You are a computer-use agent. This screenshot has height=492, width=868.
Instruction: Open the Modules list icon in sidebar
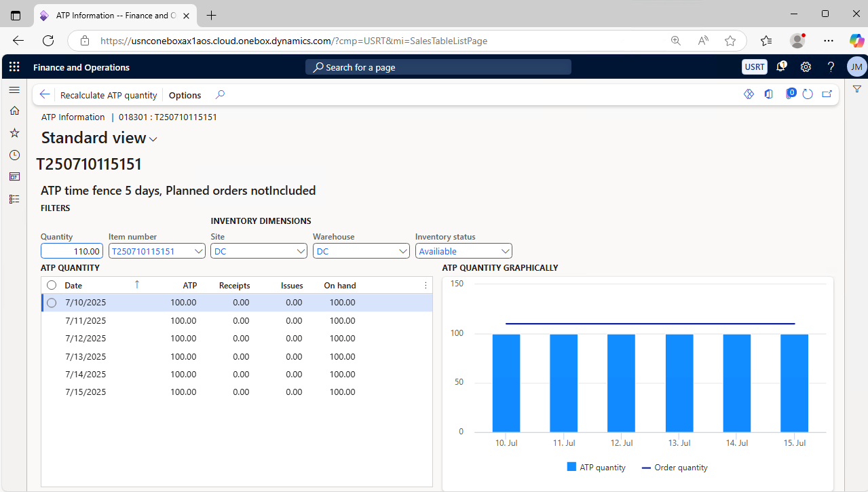(14, 199)
